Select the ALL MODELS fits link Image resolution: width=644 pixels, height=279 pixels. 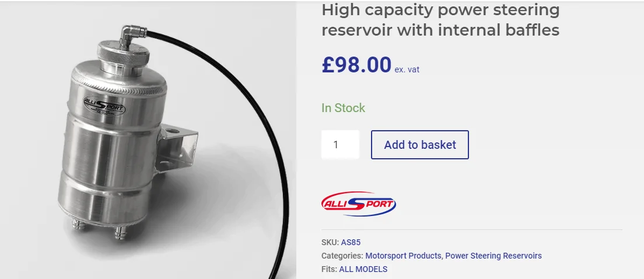(363, 269)
